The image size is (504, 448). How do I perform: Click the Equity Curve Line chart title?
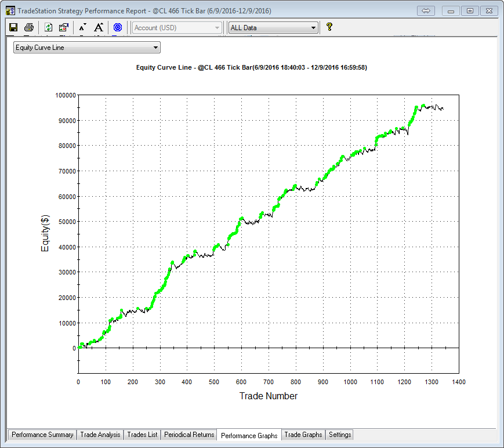click(251, 68)
